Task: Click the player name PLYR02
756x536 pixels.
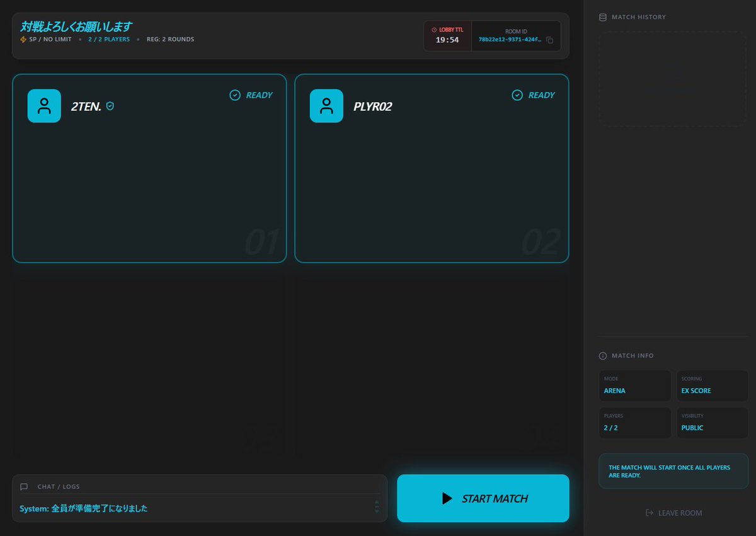Action: tap(372, 106)
